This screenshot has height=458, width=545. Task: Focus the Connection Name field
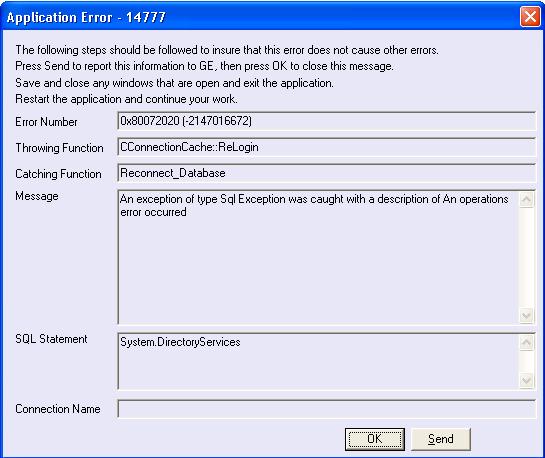pyautogui.click(x=326, y=409)
